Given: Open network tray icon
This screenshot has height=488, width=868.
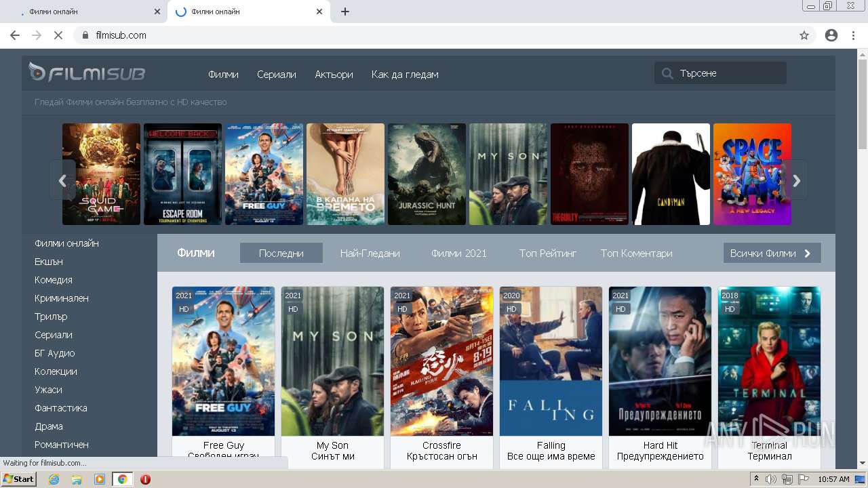Looking at the screenshot, I should tap(787, 479).
